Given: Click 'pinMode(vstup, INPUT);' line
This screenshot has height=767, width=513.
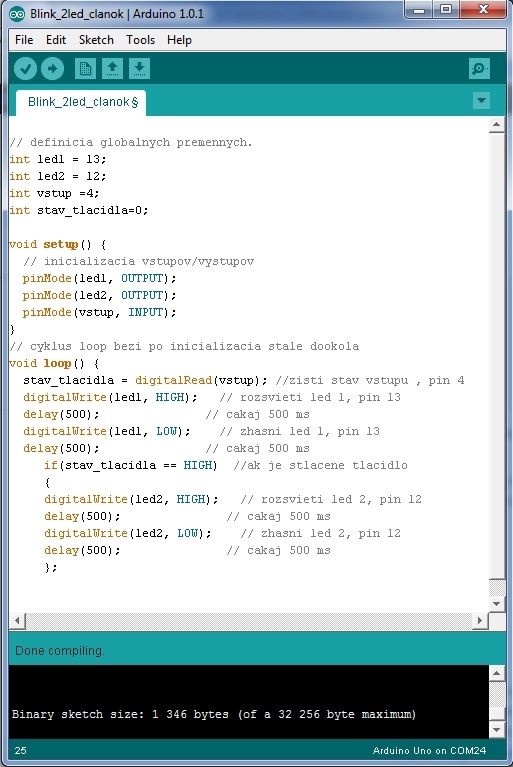Looking at the screenshot, I should pyautogui.click(x=99, y=312).
